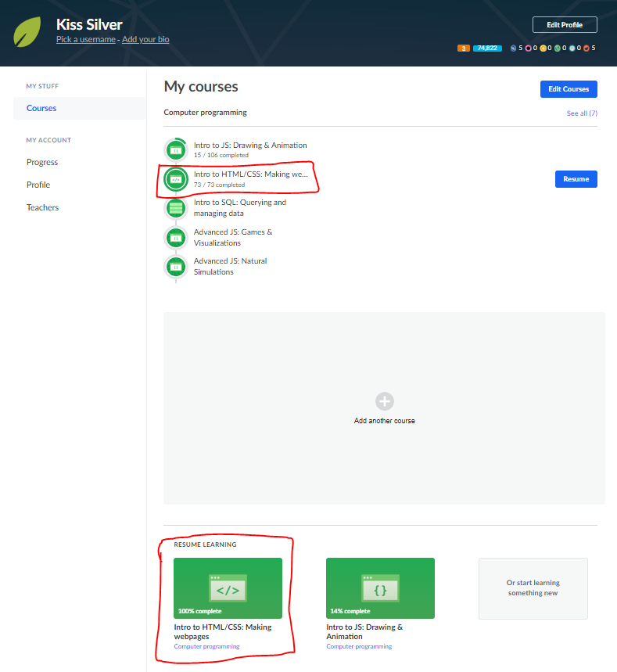Image resolution: width=617 pixels, height=672 pixels.
Task: Open Intro to SQL: Querying and managing data
Action: (x=240, y=208)
